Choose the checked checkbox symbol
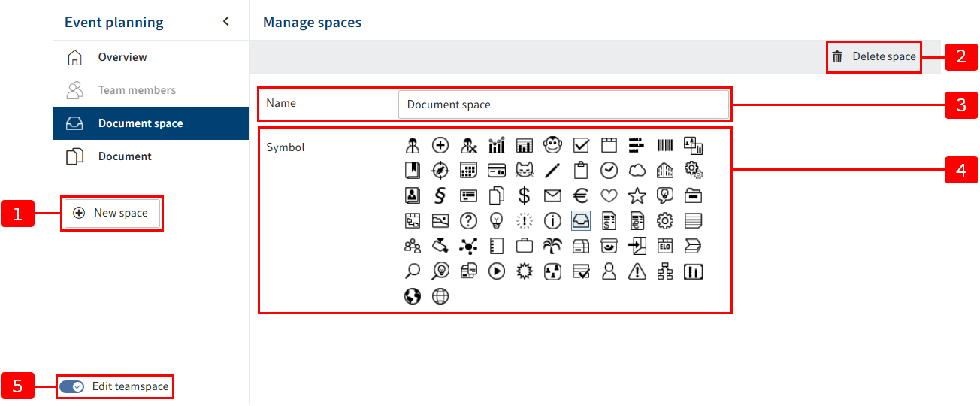 [580, 145]
